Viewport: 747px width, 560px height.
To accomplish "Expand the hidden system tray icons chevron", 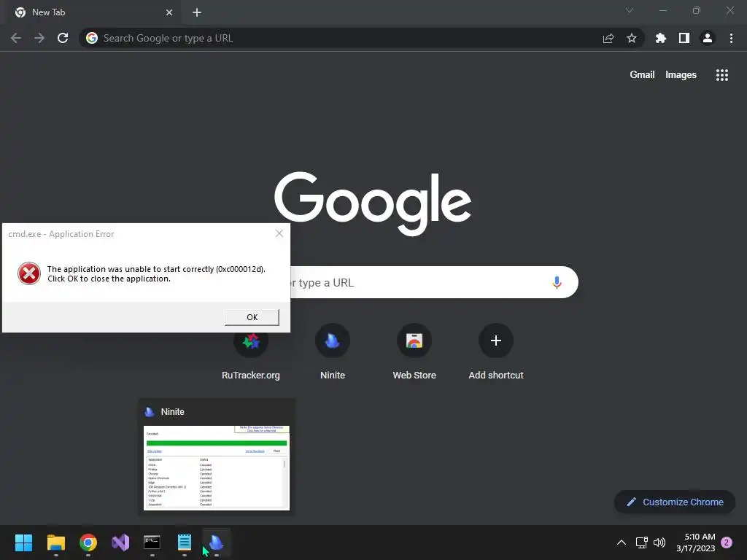I will (x=622, y=542).
